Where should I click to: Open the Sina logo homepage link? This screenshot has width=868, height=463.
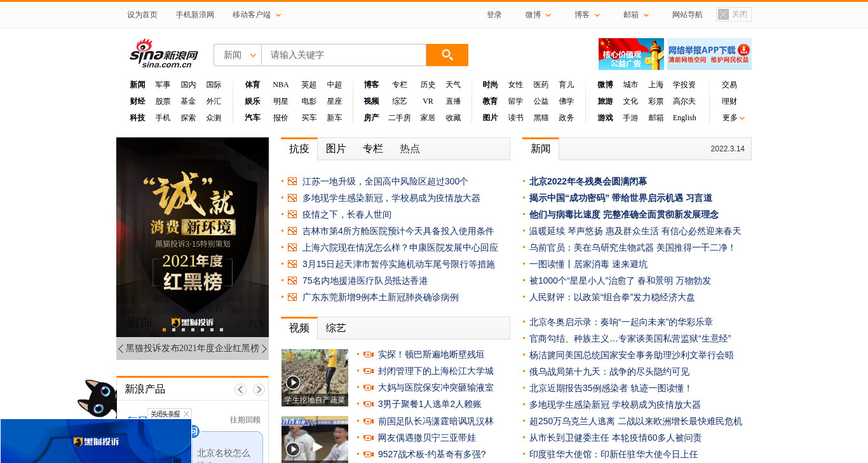point(164,53)
